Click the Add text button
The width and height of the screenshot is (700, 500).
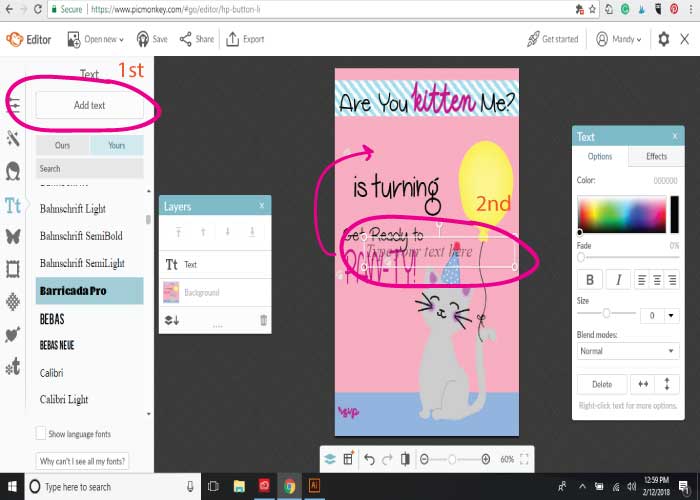89,104
